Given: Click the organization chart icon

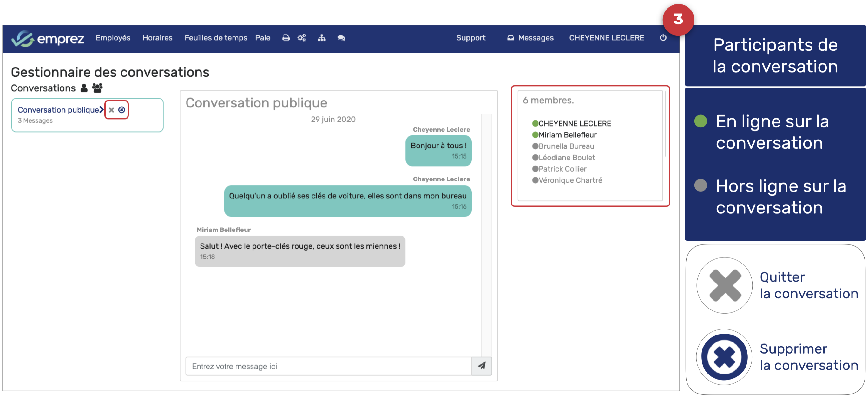Looking at the screenshot, I should click(321, 38).
